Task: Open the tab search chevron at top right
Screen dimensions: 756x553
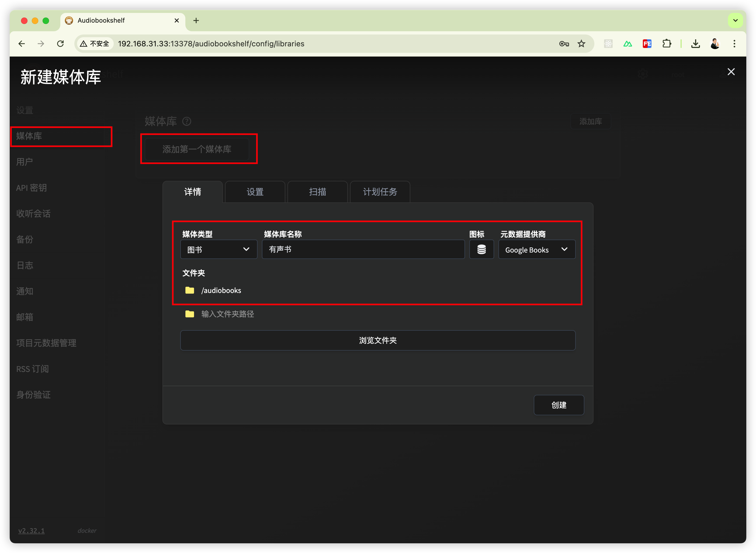Action: (735, 21)
